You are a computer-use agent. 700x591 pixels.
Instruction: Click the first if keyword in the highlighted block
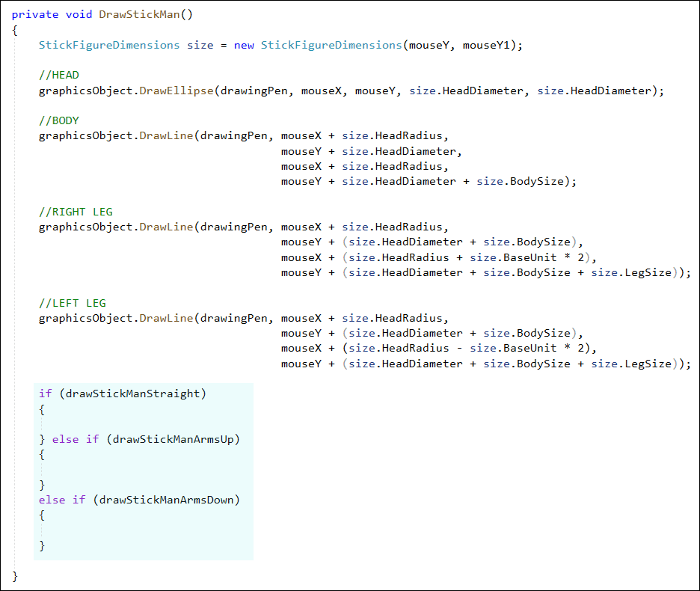click(x=45, y=394)
